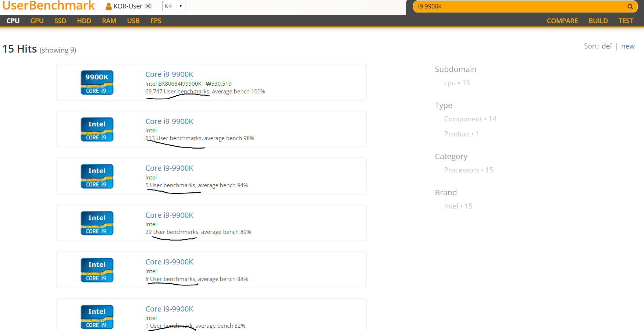
Task: Switch to the SSD tab
Action: 60,21
